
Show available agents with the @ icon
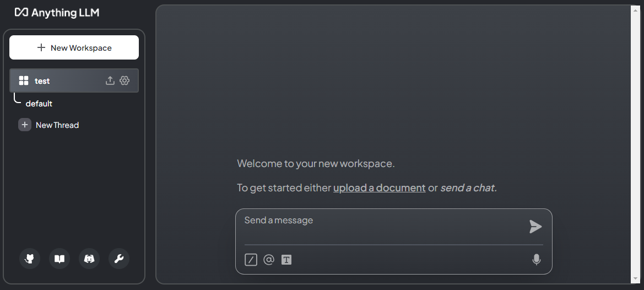[269, 260]
